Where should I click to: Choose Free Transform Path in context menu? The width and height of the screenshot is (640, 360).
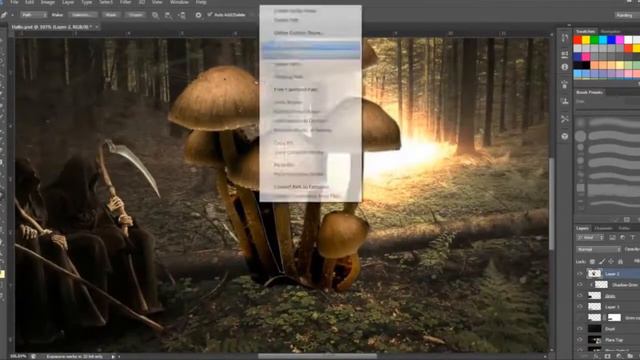tap(296, 89)
